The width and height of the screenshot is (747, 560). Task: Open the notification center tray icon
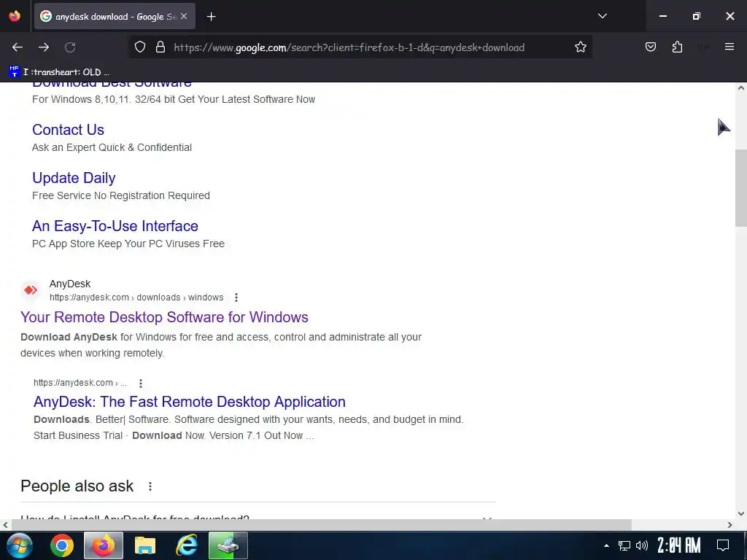(723, 545)
